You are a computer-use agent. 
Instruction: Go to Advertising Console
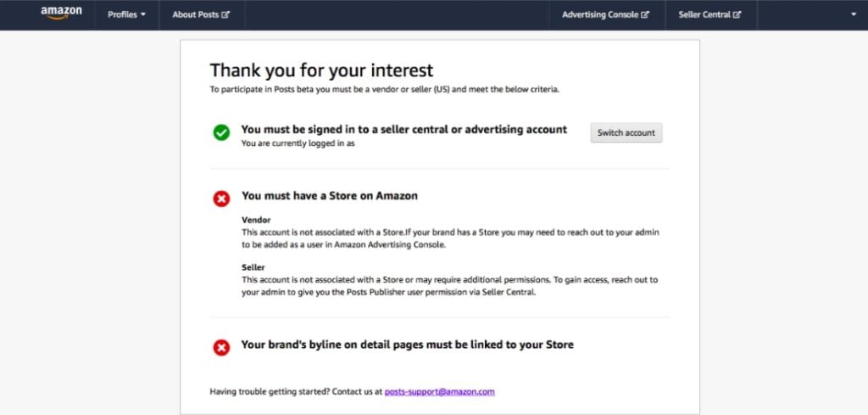605,15
